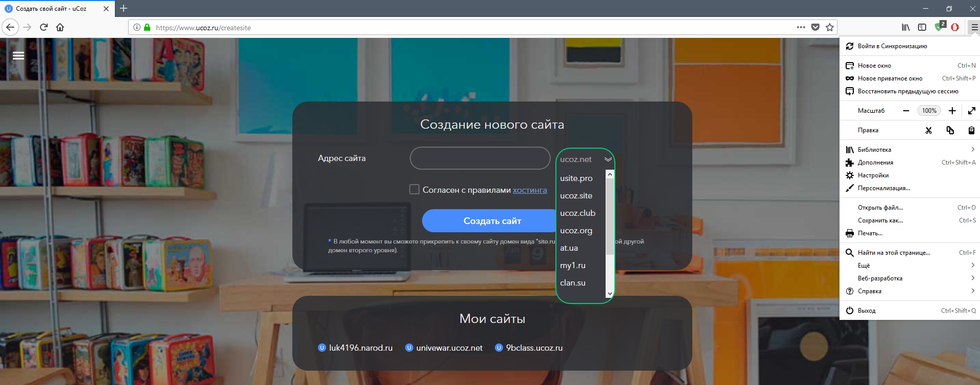Open the green shield extension icon
The height and width of the screenshot is (385, 980).
939,27
